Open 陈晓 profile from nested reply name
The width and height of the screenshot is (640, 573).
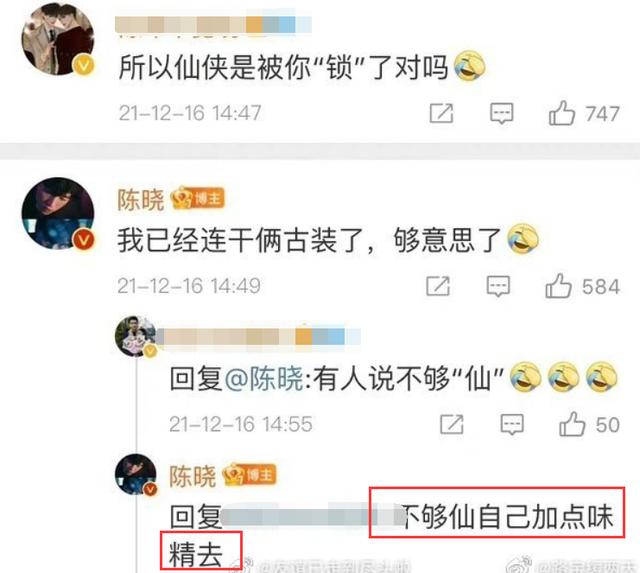(x=192, y=476)
